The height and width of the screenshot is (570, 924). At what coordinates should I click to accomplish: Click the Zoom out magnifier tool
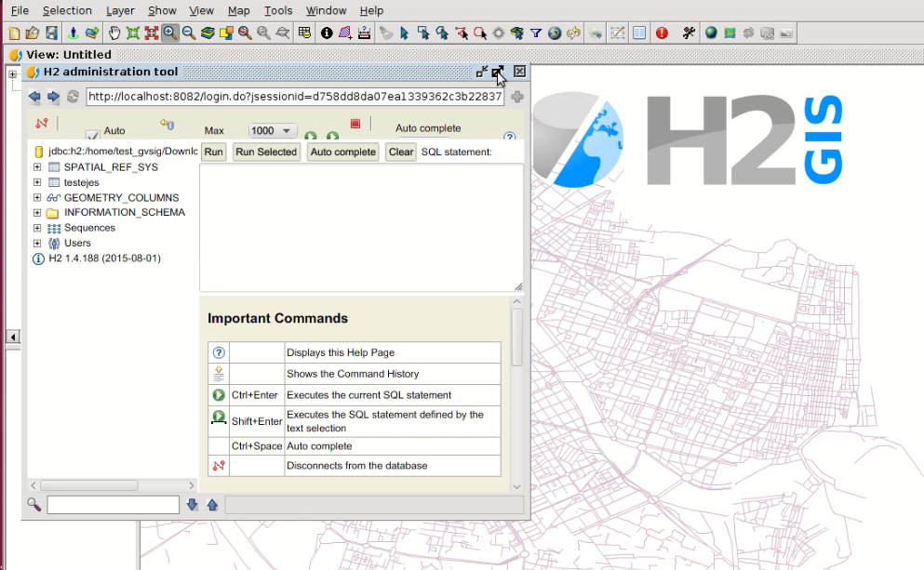[x=189, y=33]
